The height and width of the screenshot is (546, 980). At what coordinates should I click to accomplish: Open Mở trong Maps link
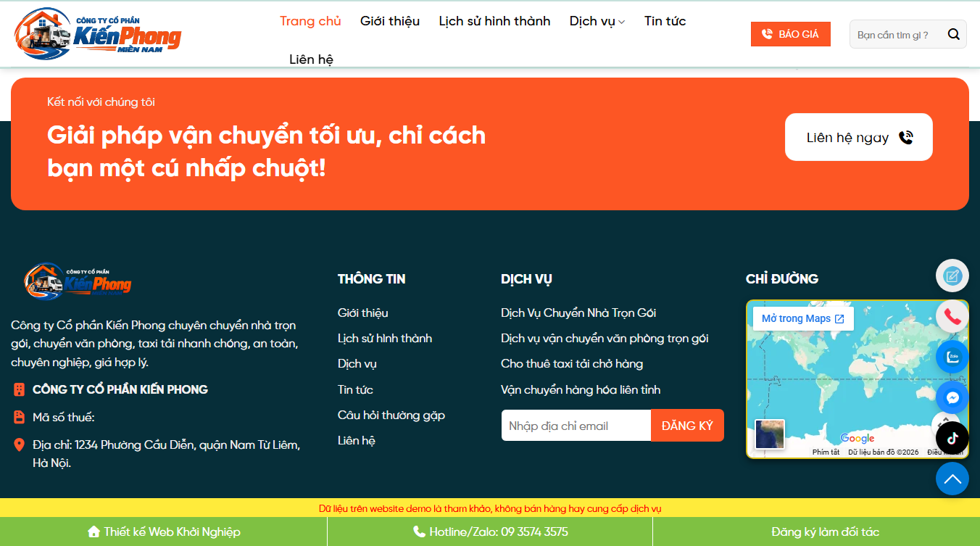(803, 319)
